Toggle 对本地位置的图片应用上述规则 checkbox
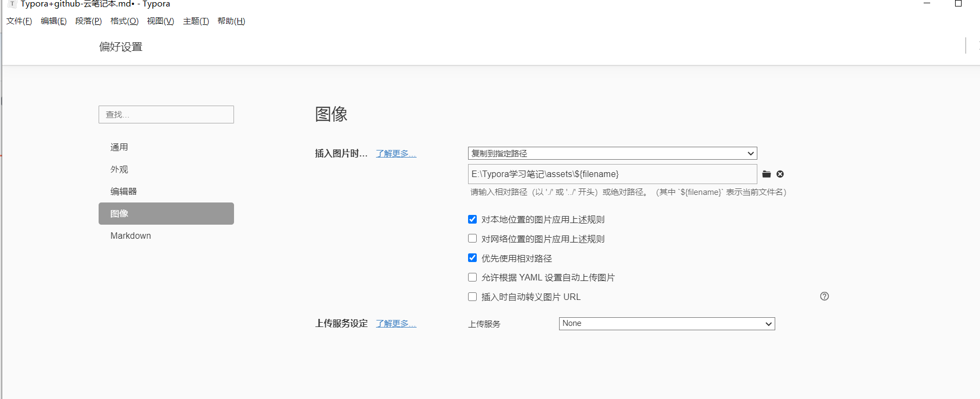980x399 pixels. click(472, 219)
